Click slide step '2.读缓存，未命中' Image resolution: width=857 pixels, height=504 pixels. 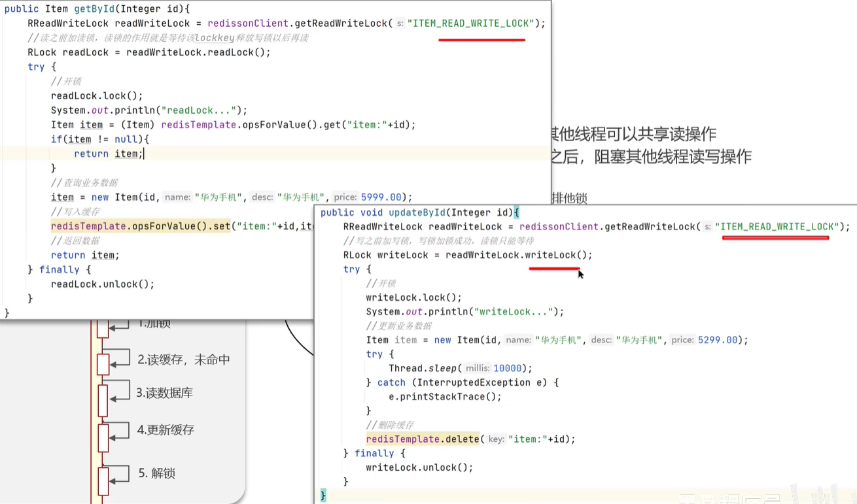[x=183, y=360]
